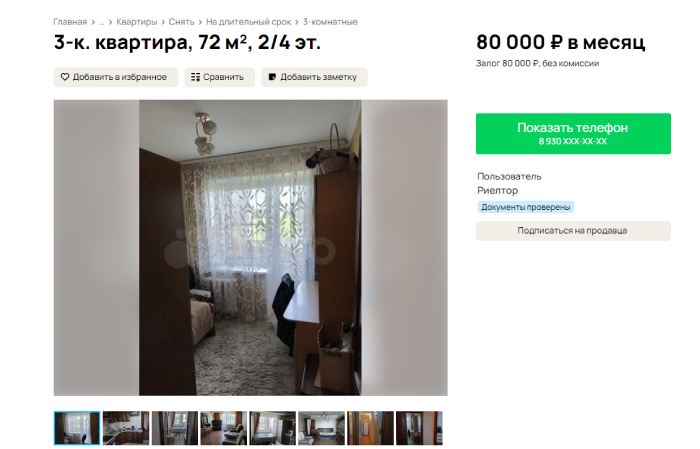Open Сравнить comparison button

tap(219, 77)
